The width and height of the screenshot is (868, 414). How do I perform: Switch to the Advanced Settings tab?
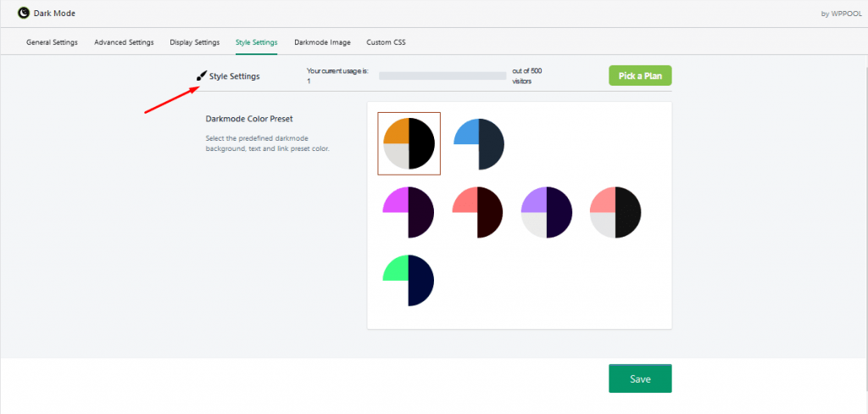124,42
